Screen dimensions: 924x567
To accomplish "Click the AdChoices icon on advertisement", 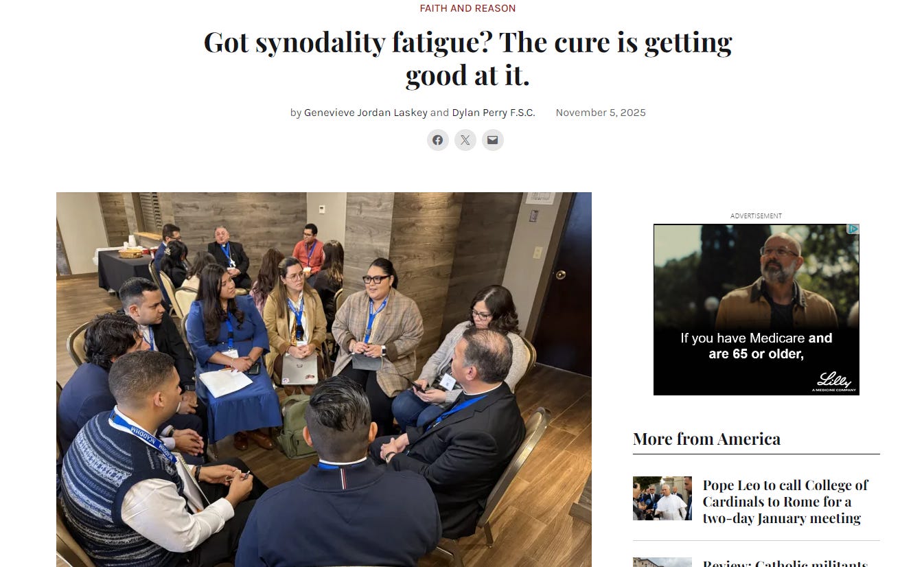I will point(853,229).
